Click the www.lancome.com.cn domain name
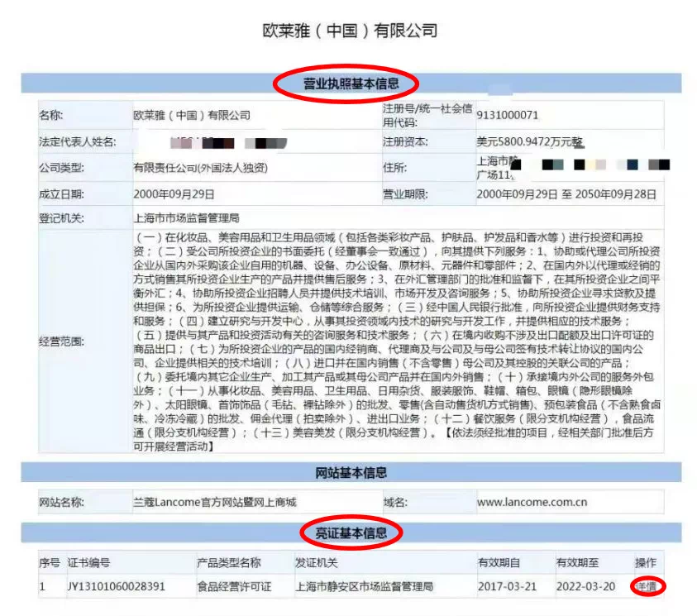The image size is (697, 616). click(x=532, y=502)
